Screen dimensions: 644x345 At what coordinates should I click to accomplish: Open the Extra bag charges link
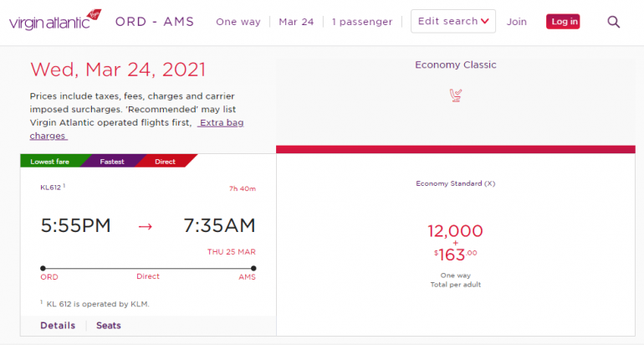tap(222, 122)
